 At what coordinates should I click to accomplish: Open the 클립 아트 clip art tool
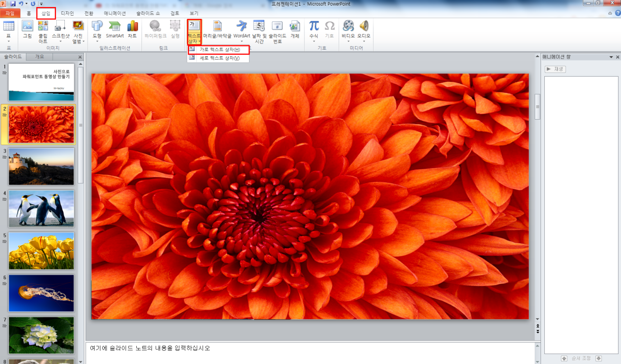[43, 26]
